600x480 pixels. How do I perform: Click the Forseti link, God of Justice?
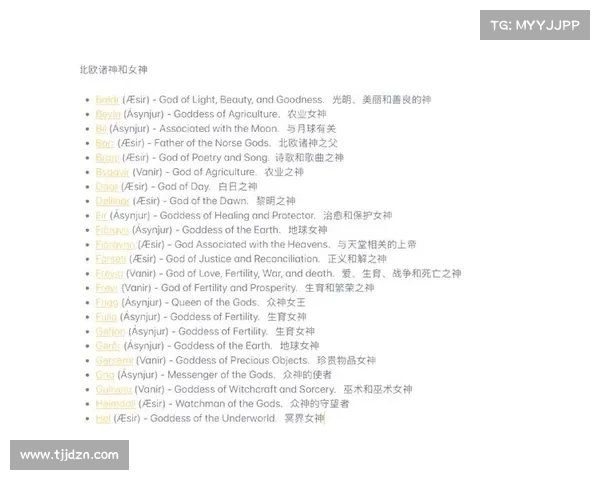[x=111, y=260]
